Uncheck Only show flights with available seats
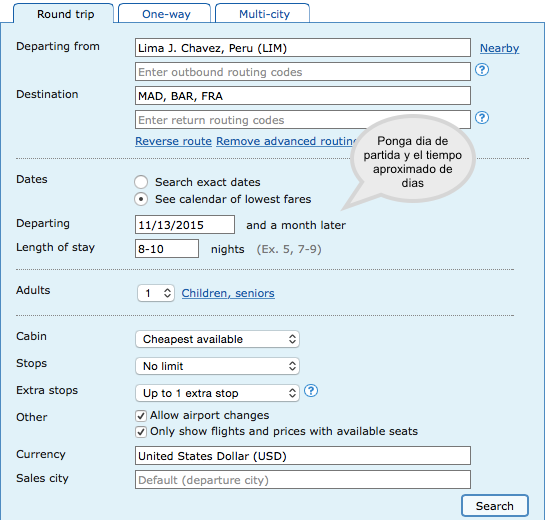545x520 pixels. pyautogui.click(x=141, y=432)
